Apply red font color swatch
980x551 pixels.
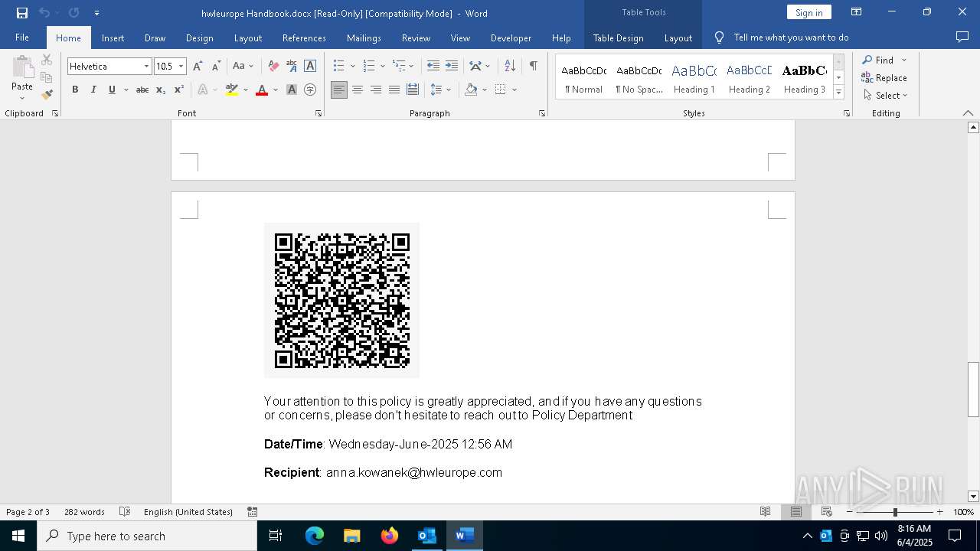262,90
